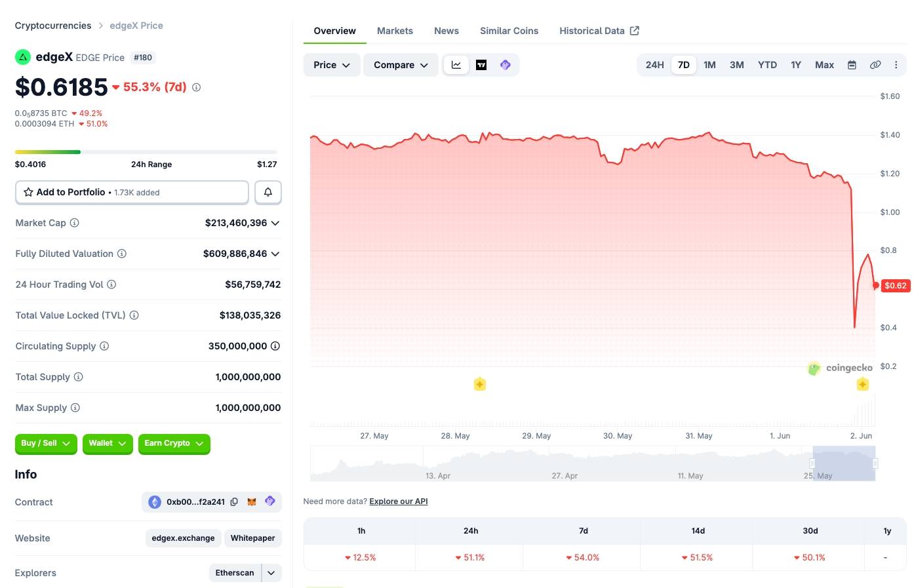The image size is (914, 588).
Task: Switch to the Markets tab
Action: (x=395, y=31)
